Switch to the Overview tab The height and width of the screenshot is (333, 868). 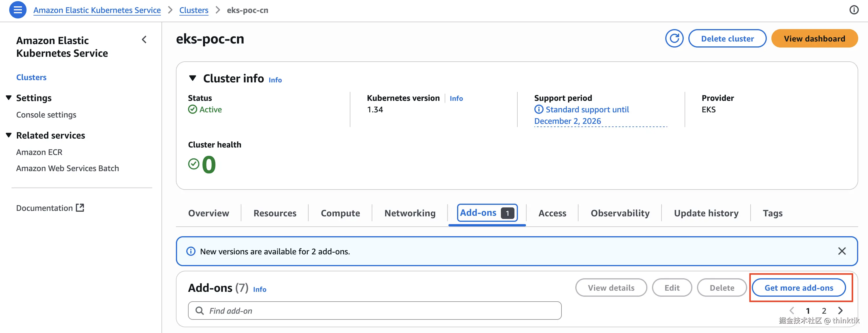tap(208, 213)
